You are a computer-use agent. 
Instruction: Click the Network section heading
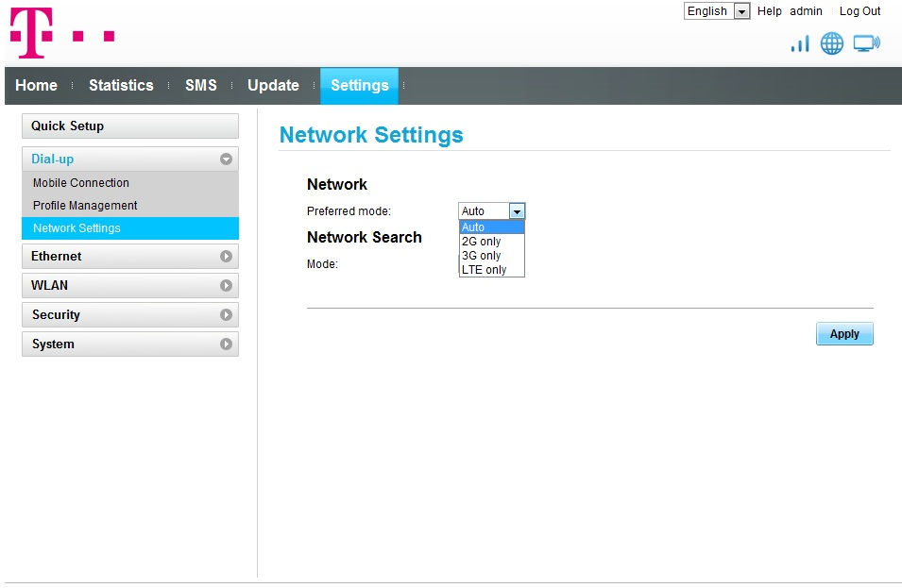pyautogui.click(x=337, y=184)
